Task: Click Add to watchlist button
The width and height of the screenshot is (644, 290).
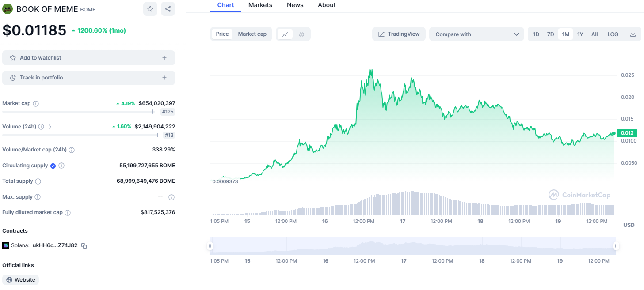Action: (x=88, y=58)
